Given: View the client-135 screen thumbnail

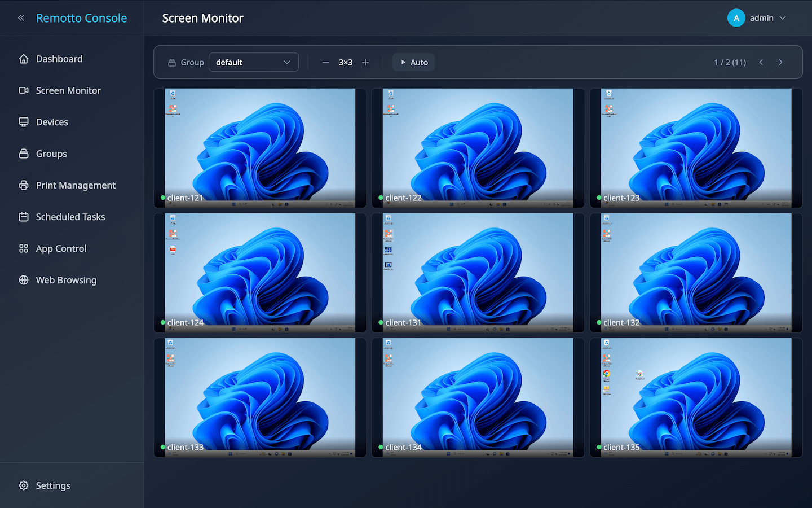Looking at the screenshot, I should click(696, 397).
